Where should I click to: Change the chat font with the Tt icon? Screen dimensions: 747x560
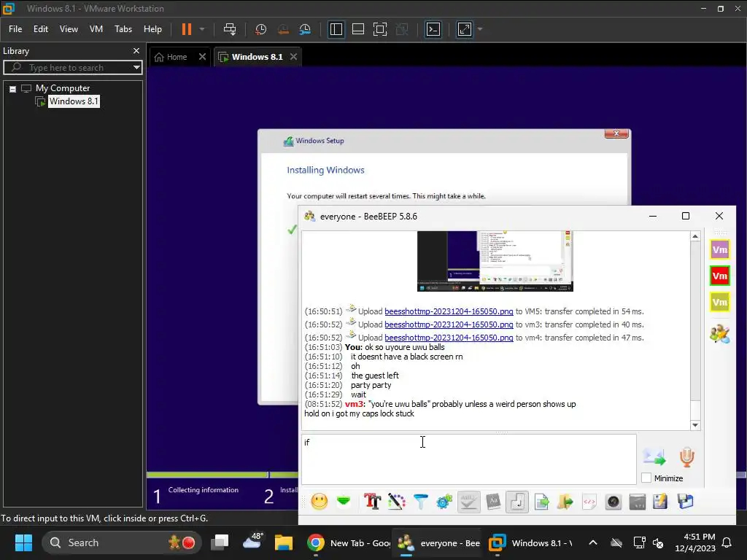[372, 502]
